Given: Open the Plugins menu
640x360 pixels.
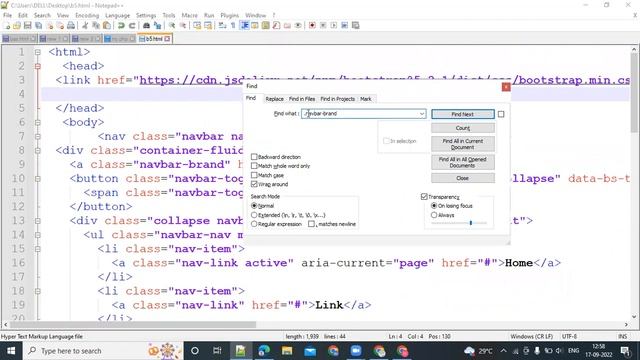Looking at the screenshot, I should [x=229, y=15].
